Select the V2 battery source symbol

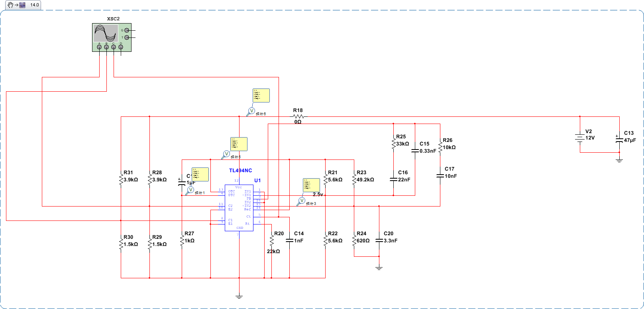coord(580,138)
